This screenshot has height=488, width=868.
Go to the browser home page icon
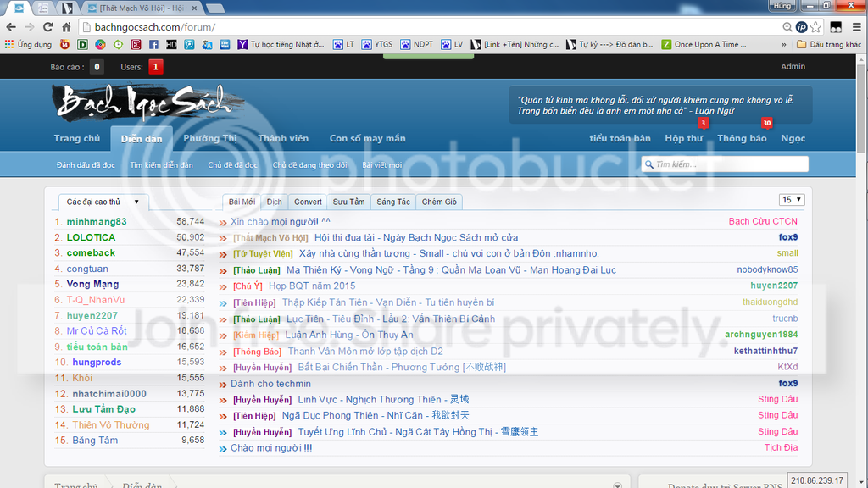click(x=66, y=27)
